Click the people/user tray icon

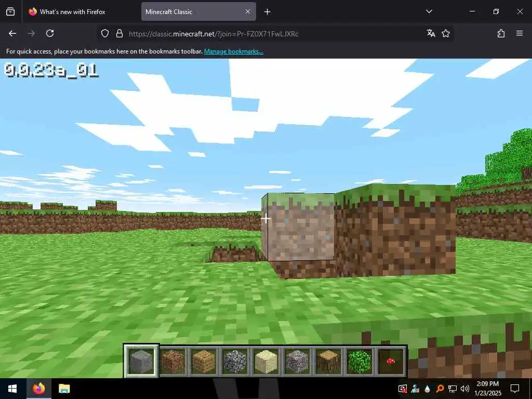415,389
